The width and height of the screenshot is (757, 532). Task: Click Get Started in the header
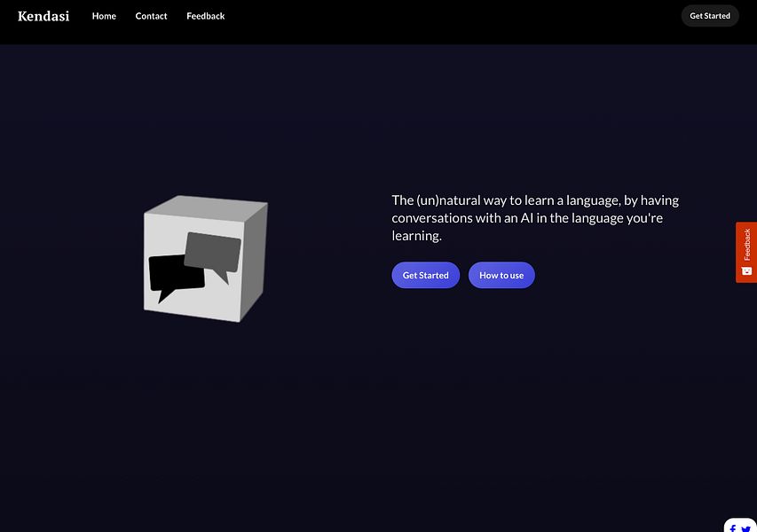[710, 16]
